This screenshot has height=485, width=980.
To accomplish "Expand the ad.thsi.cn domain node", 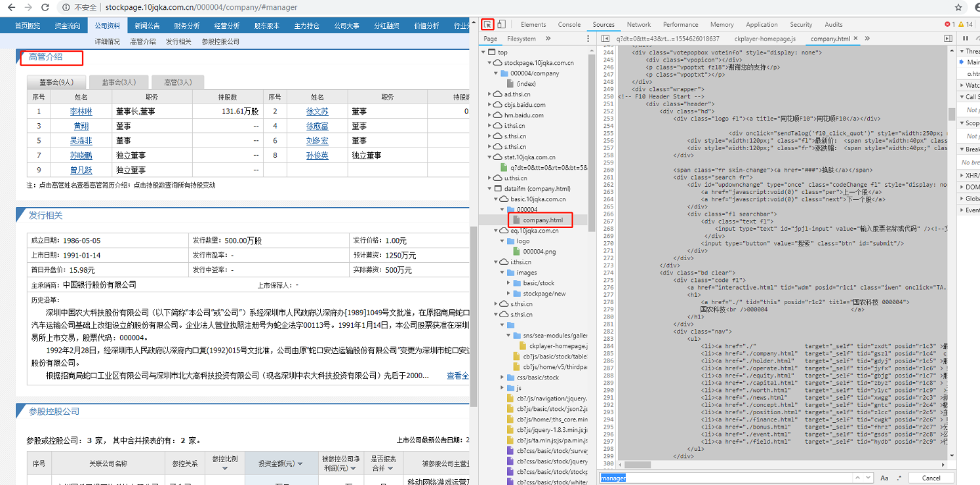I will pyautogui.click(x=489, y=94).
